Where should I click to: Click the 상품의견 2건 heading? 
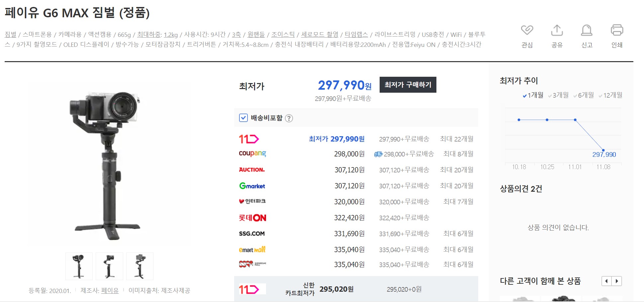click(x=521, y=189)
